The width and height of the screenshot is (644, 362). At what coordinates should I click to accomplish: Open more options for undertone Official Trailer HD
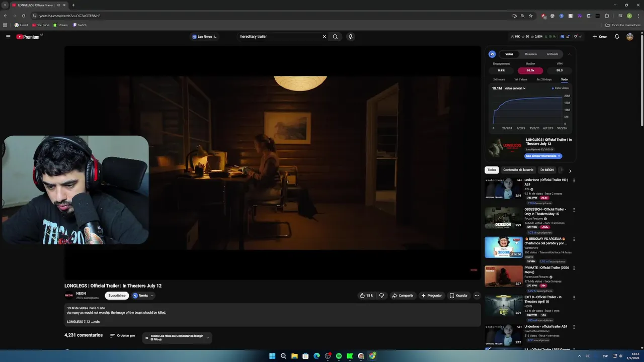point(574,180)
